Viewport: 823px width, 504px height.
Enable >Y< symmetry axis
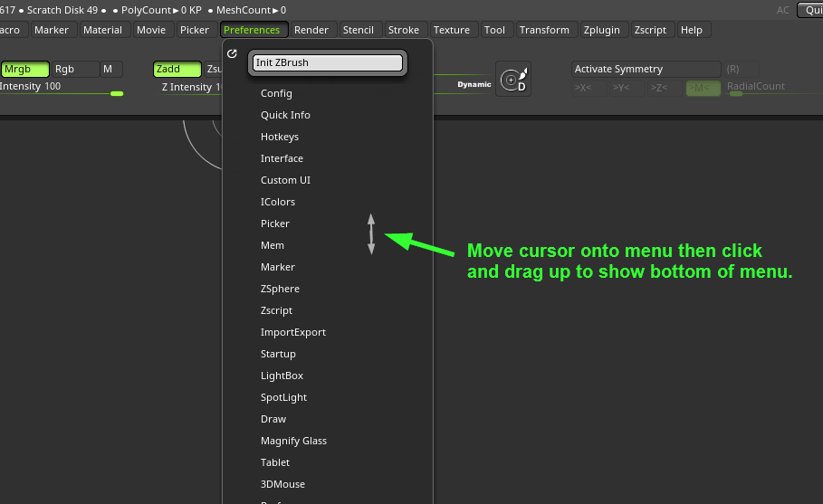627,88
